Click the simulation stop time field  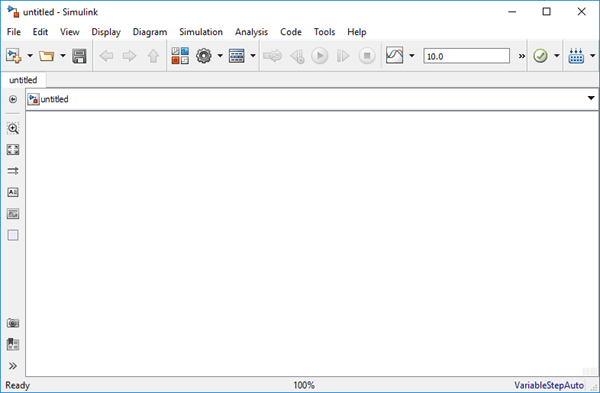[466, 56]
